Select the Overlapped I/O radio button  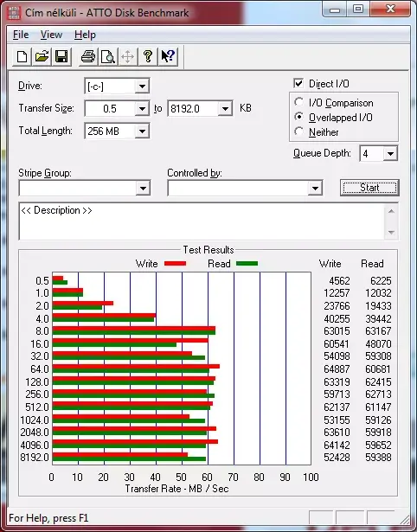pyautogui.click(x=299, y=117)
